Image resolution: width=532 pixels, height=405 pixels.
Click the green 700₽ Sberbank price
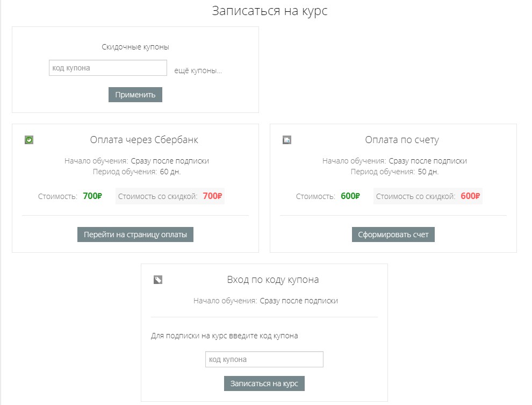coord(92,196)
